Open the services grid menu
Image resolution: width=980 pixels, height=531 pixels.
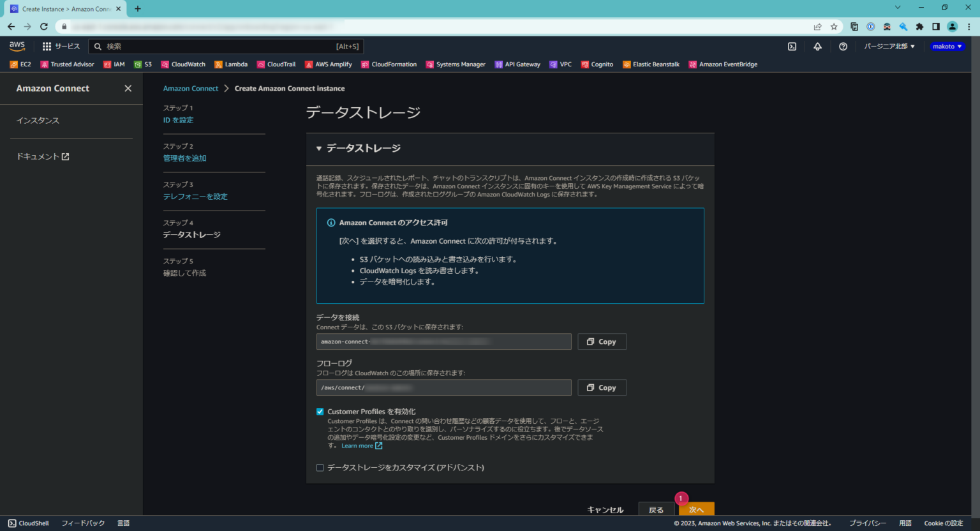tap(45, 46)
